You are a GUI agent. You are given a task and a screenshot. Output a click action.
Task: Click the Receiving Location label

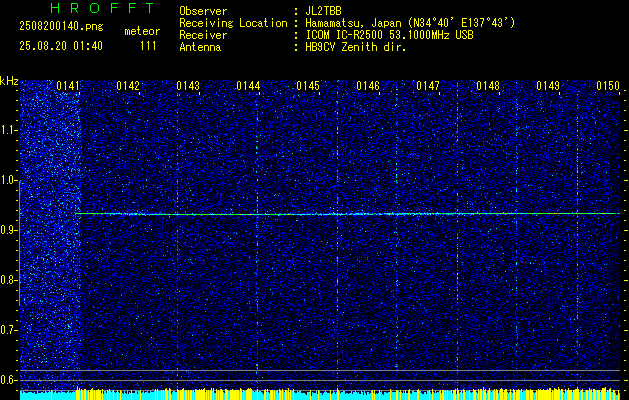tap(233, 23)
